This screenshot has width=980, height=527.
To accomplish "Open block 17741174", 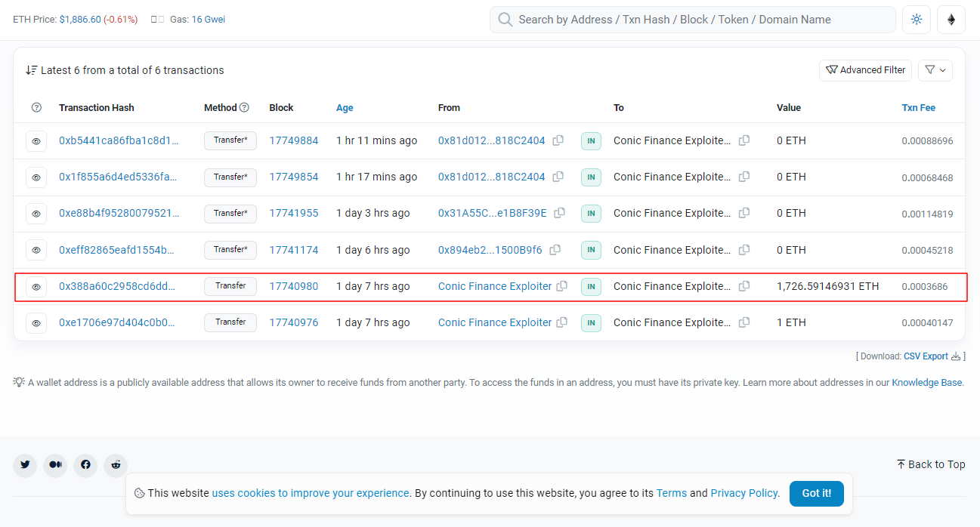I will [294, 250].
